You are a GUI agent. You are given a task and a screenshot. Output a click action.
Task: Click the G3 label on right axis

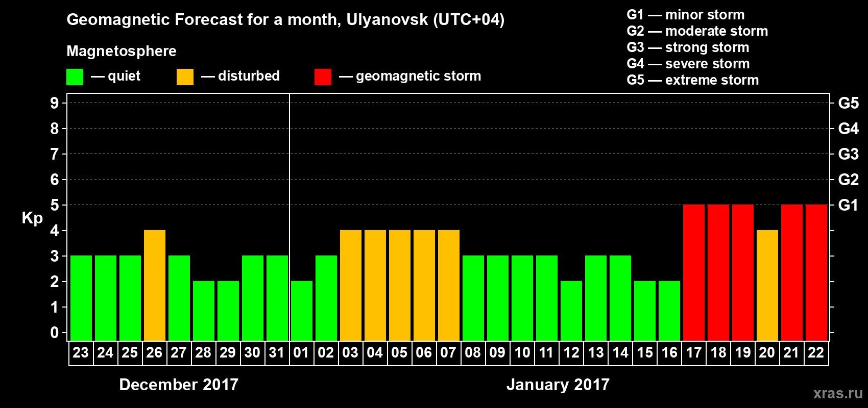[849, 154]
